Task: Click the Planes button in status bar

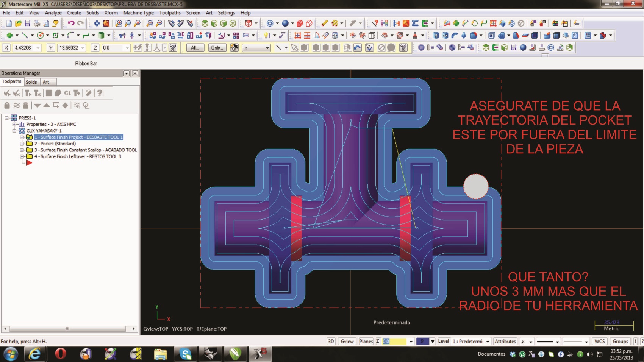Action: [x=366, y=341]
